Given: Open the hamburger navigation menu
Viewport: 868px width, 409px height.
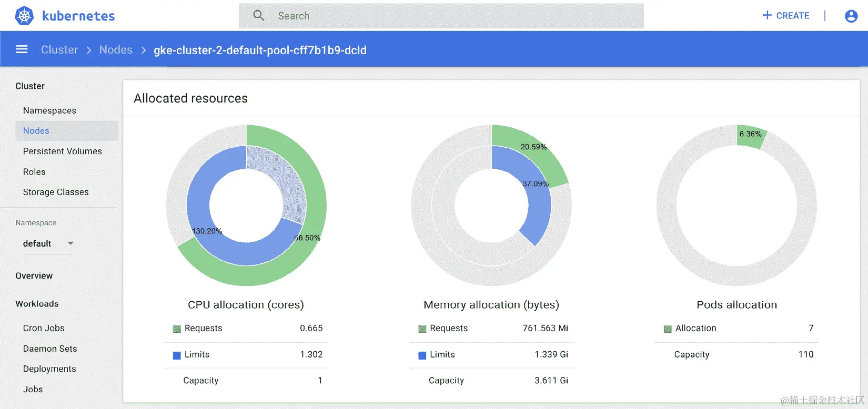Looking at the screenshot, I should pos(22,49).
